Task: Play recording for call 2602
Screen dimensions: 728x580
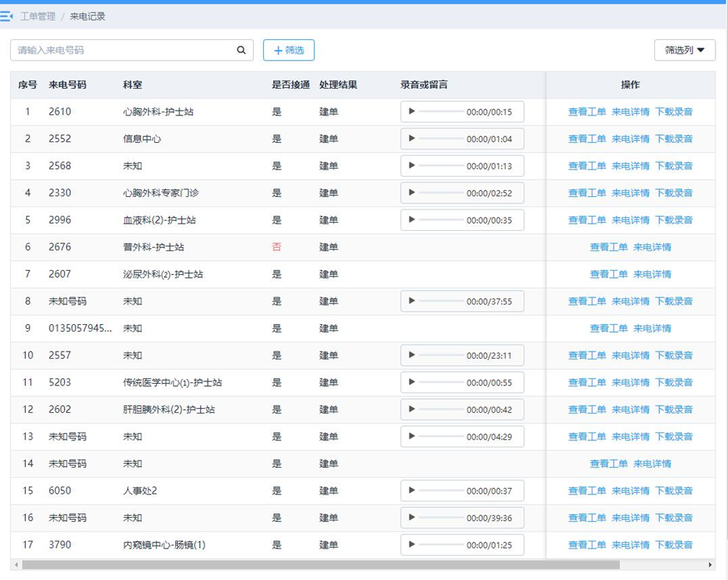Action: [412, 409]
